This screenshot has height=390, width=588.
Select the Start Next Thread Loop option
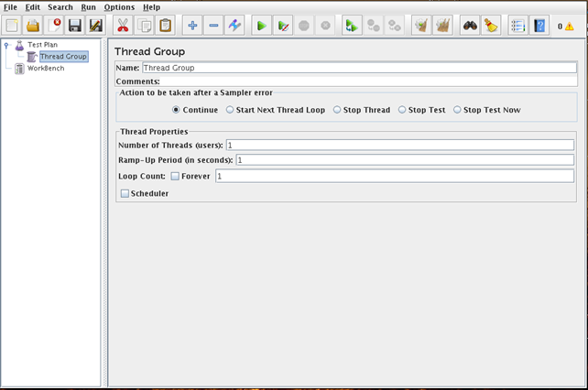230,110
